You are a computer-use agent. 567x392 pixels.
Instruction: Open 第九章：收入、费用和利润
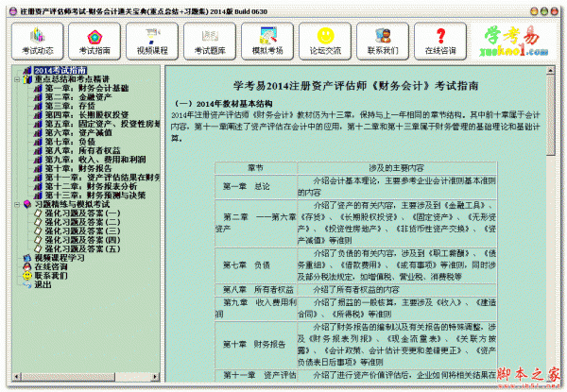pyautogui.click(x=95, y=160)
